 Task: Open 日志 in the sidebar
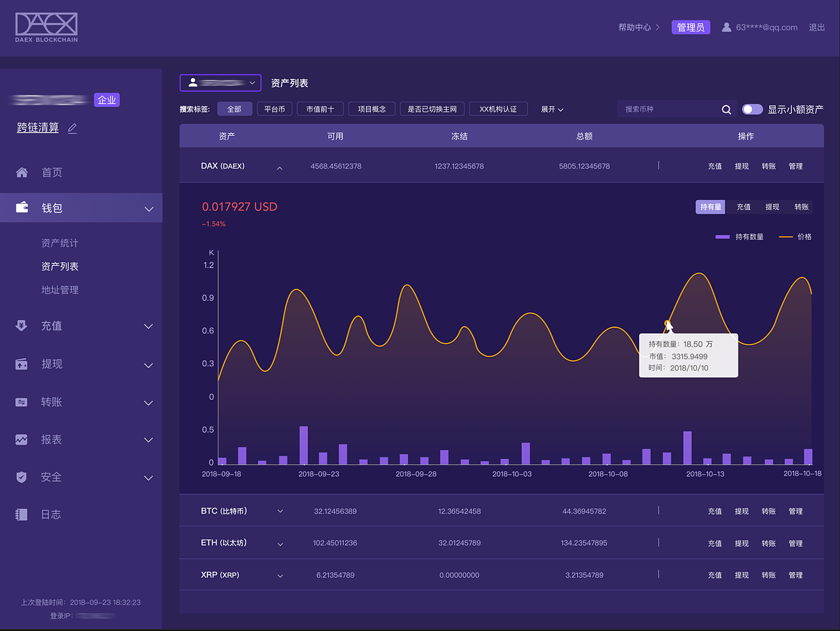(51, 515)
